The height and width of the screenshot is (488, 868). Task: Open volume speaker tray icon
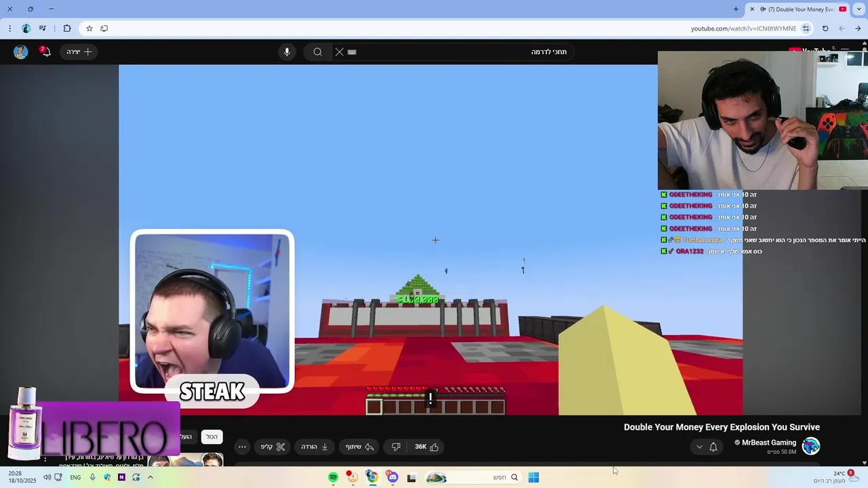[x=47, y=477]
